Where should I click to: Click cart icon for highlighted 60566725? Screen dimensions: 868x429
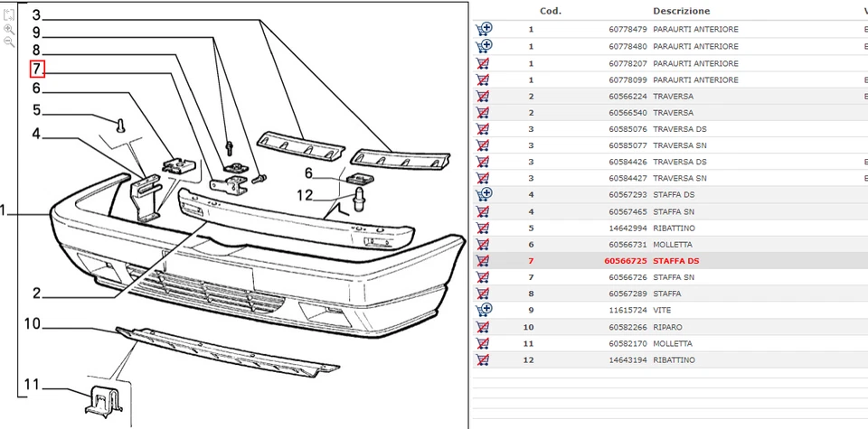[x=483, y=261]
